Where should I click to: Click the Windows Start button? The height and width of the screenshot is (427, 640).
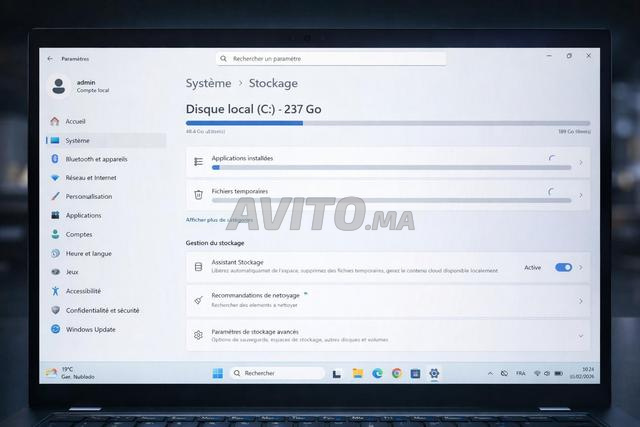[x=217, y=373]
